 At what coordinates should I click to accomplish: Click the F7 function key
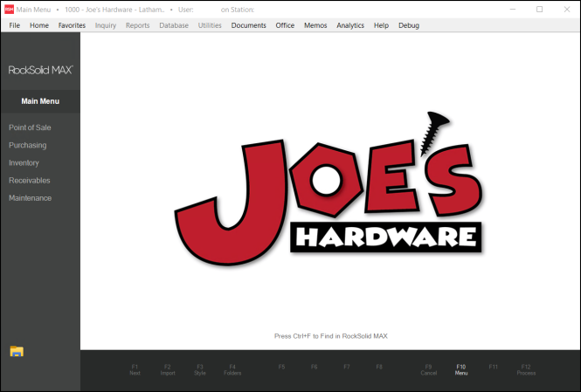click(347, 367)
